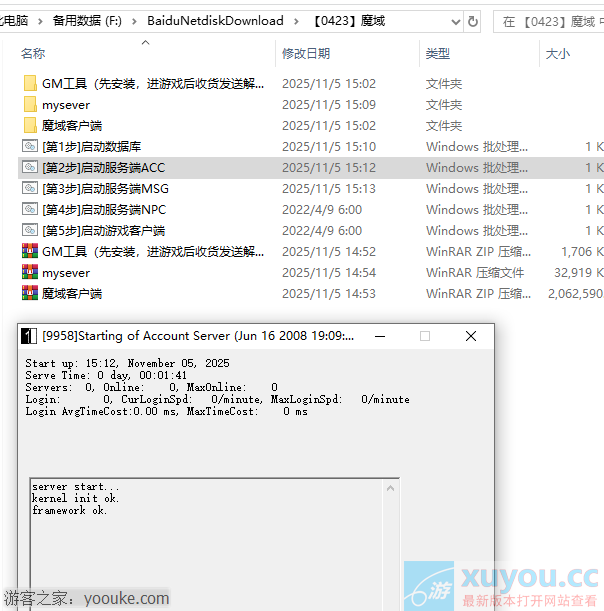Expand the chevron after BaiduNetdiskDownload
The height and width of the screenshot is (611, 604).
(297, 21)
